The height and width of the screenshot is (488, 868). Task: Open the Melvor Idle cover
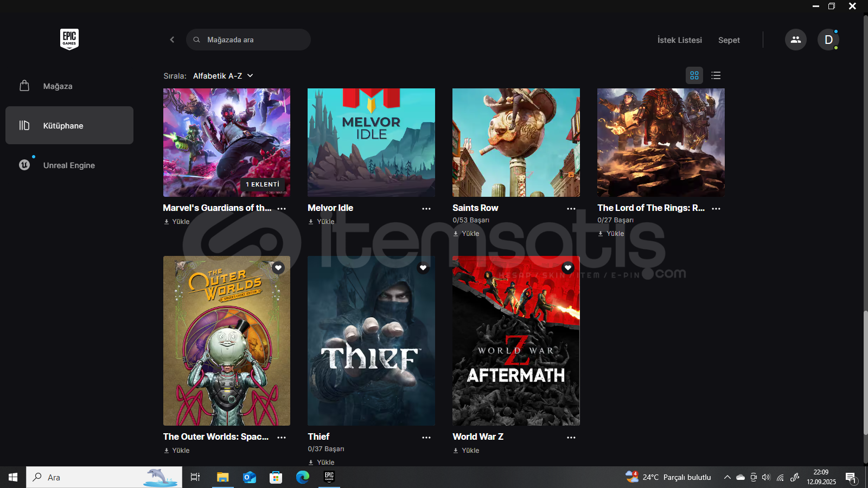click(x=371, y=143)
